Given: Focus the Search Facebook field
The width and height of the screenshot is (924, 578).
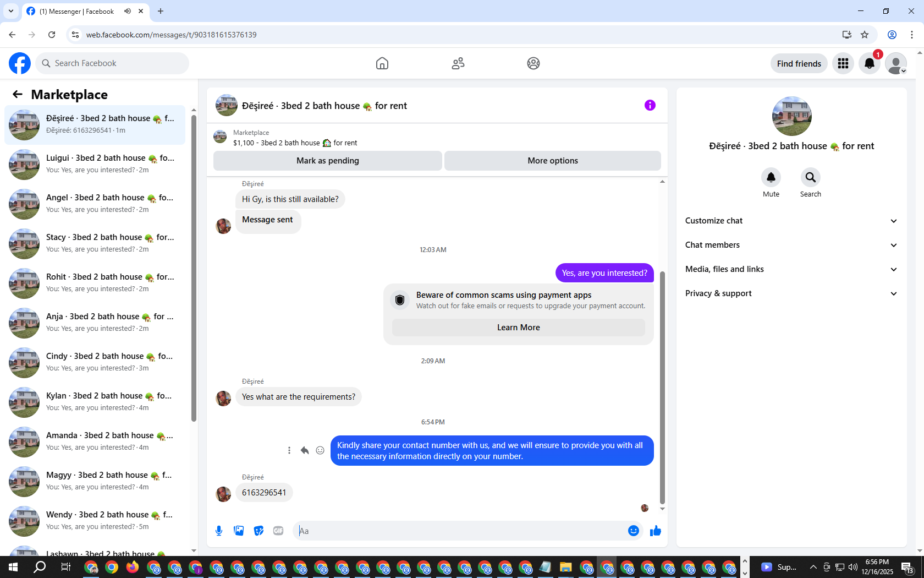Looking at the screenshot, I should 112,63.
